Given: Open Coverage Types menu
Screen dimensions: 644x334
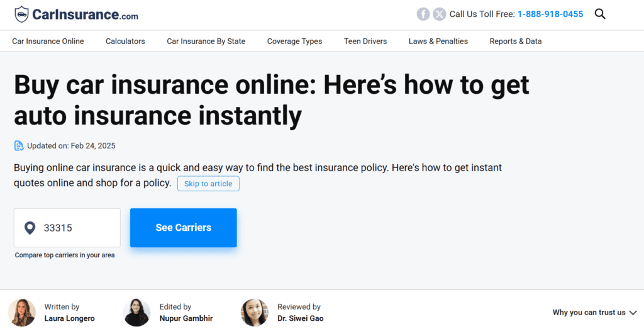Looking at the screenshot, I should 294,41.
